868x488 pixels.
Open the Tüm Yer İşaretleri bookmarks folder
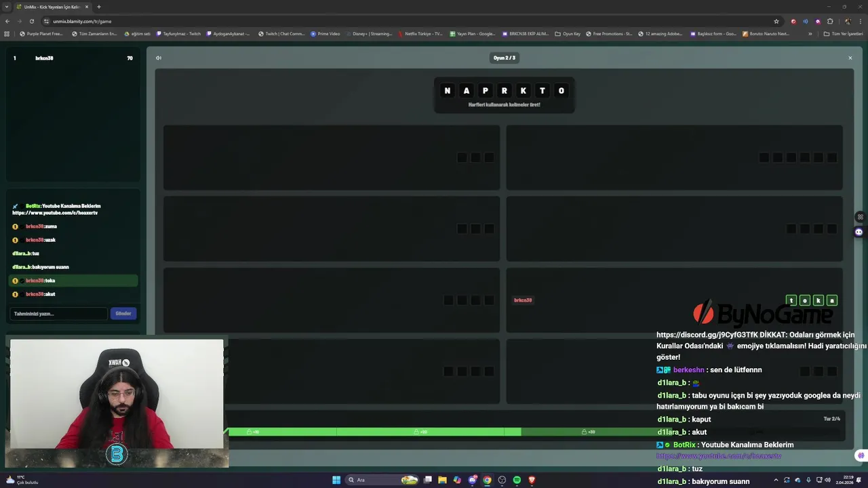pyautogui.click(x=843, y=33)
